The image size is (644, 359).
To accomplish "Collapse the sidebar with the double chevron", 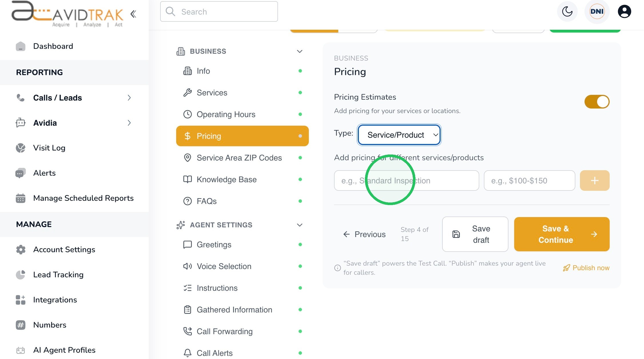I will click(x=133, y=14).
